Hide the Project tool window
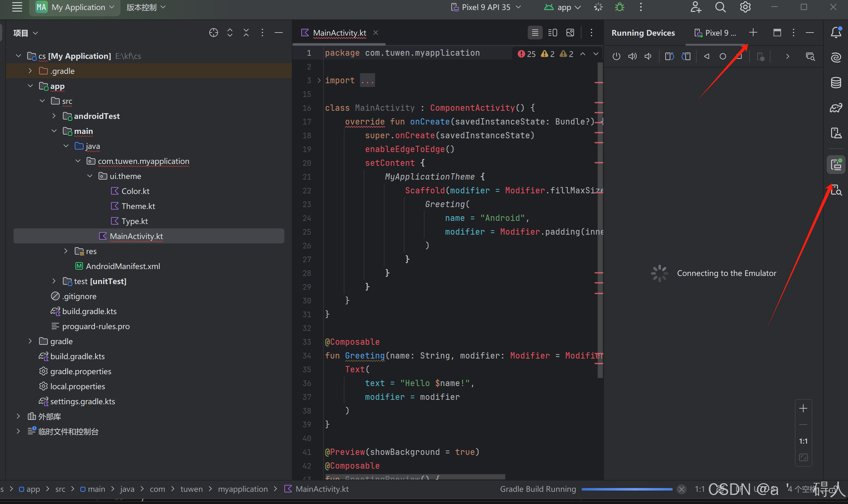 click(279, 33)
